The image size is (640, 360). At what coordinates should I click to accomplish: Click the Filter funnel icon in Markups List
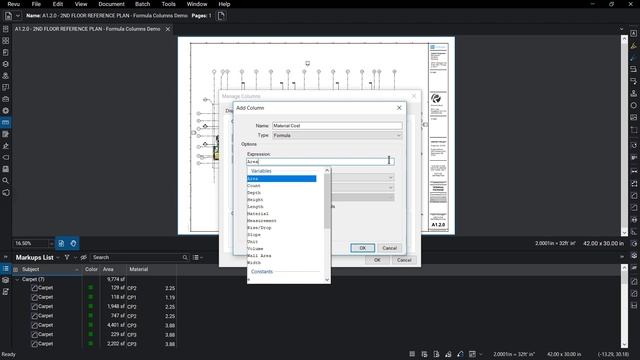(67, 258)
